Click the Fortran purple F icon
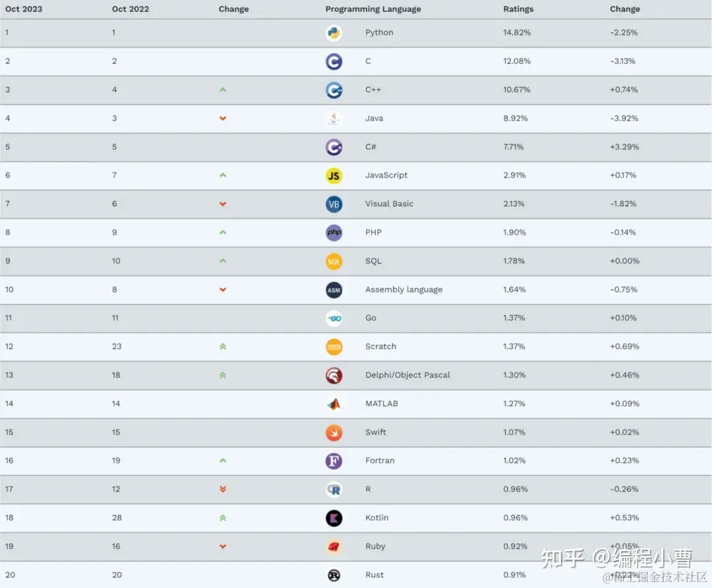The width and height of the screenshot is (712, 588). tap(334, 461)
